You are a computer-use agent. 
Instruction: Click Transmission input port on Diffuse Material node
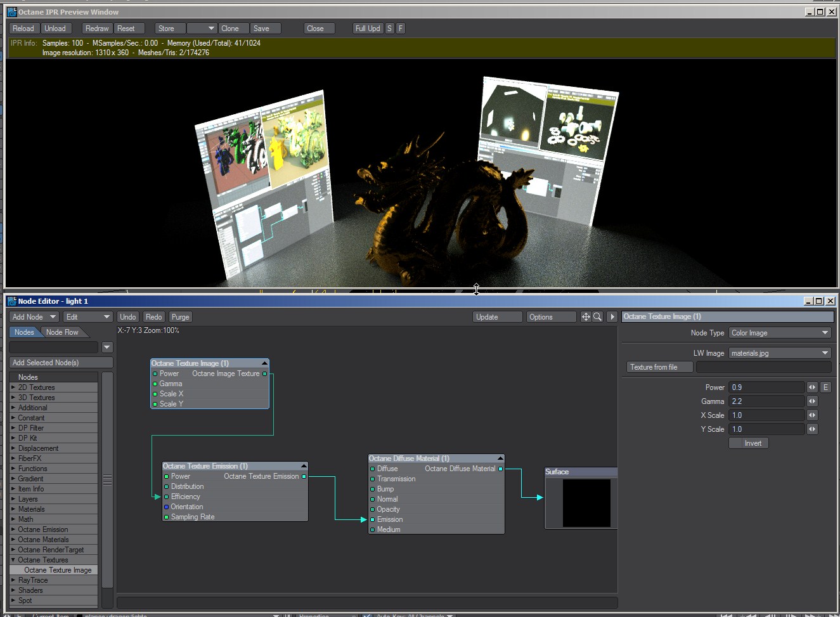[372, 479]
